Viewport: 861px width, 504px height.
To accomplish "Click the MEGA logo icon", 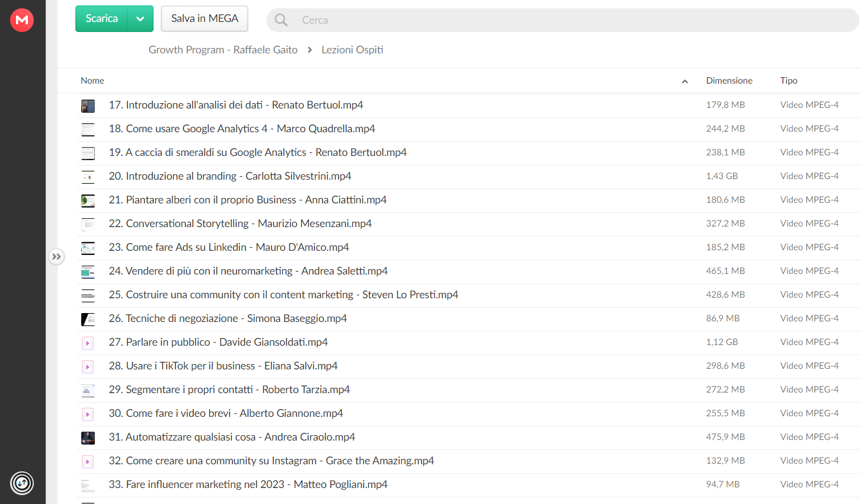I will [22, 20].
